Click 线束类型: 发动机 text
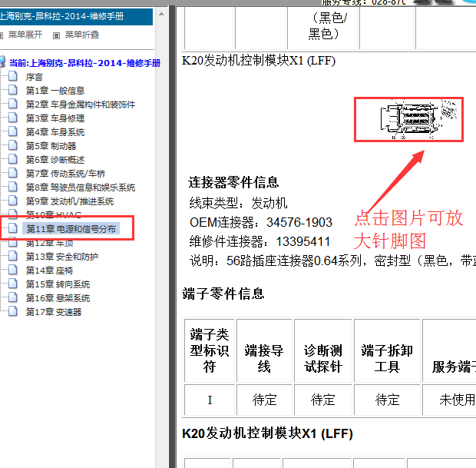Screen dimensions: 476x468 238,203
